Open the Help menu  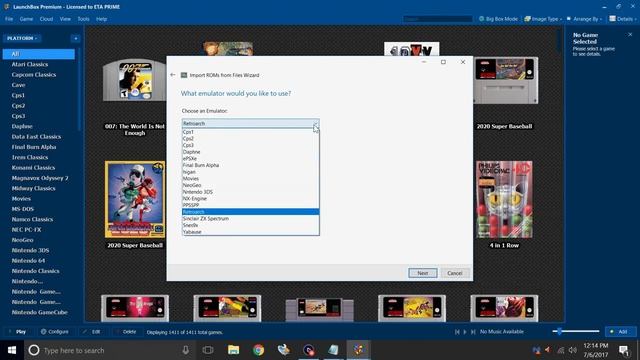[101, 19]
